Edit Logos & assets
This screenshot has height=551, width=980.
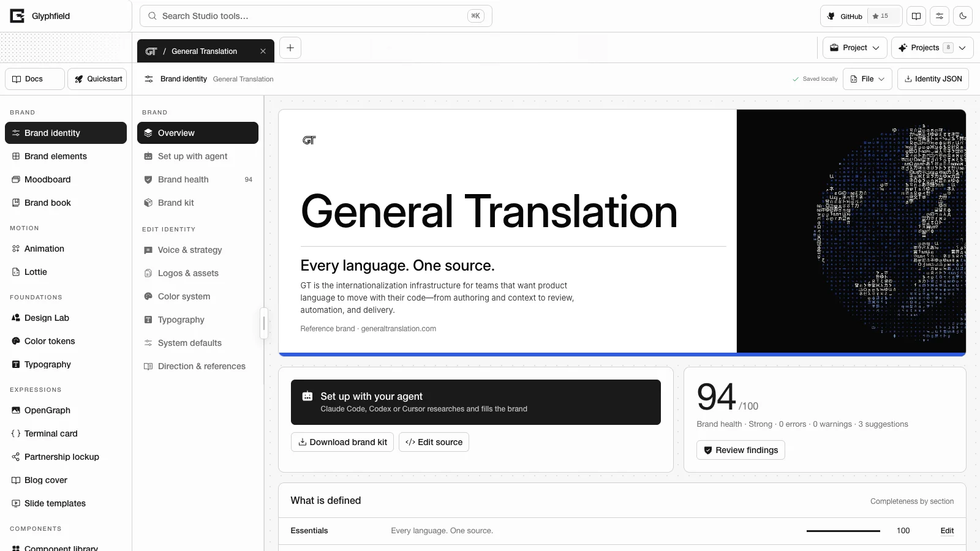click(x=198, y=273)
